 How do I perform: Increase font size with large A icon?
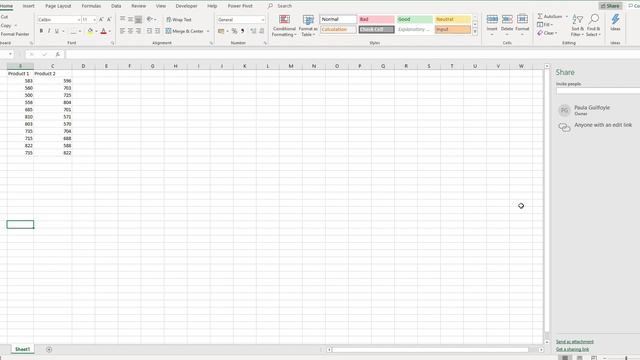pyautogui.click(x=101, y=20)
